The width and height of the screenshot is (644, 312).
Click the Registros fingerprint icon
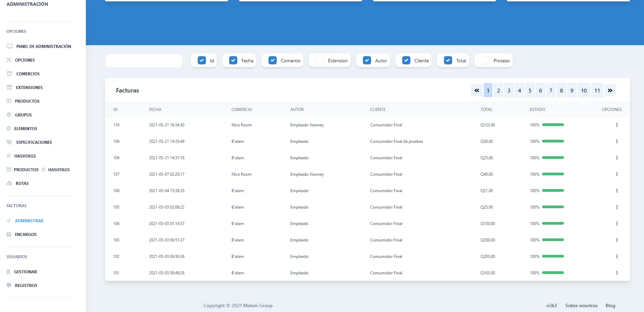pyautogui.click(x=9, y=285)
